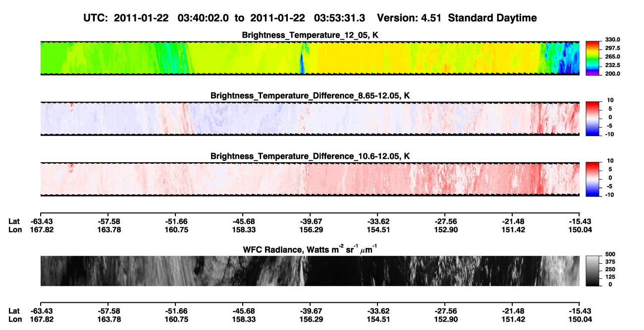Click the 'Brightness_Temperature_12_05, K' panel title
This screenshot has height=330, width=644.
[310, 35]
